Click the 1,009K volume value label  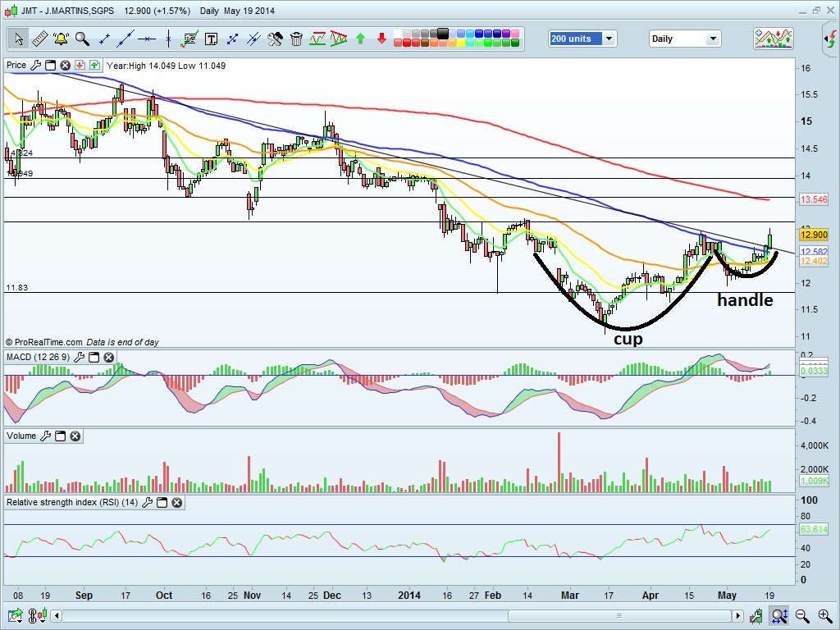[813, 481]
